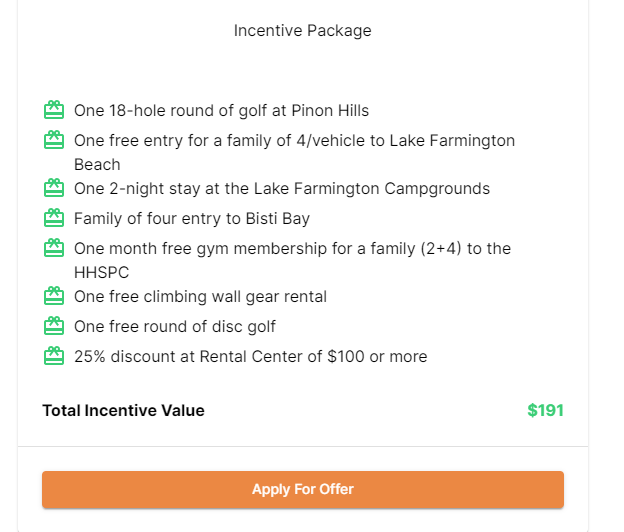The width and height of the screenshot is (624, 532).
Task: Click gift icon beside the 2-night campground stay
Action: 54,188
